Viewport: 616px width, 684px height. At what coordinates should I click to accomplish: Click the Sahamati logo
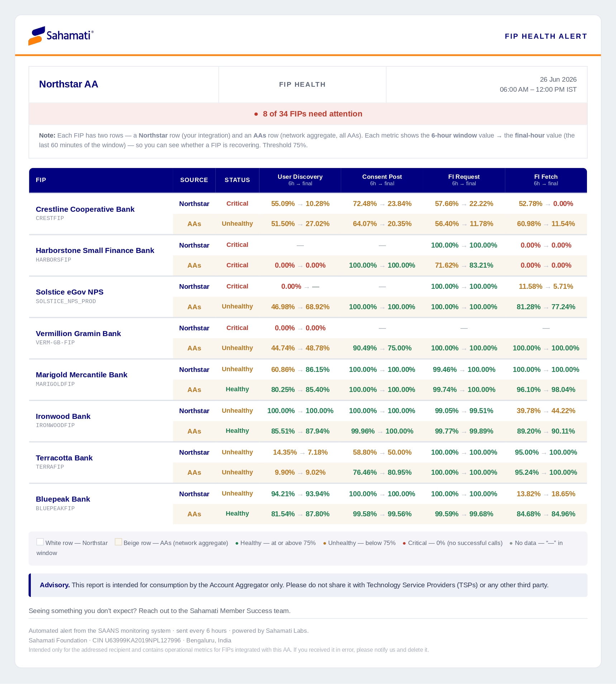61,36
